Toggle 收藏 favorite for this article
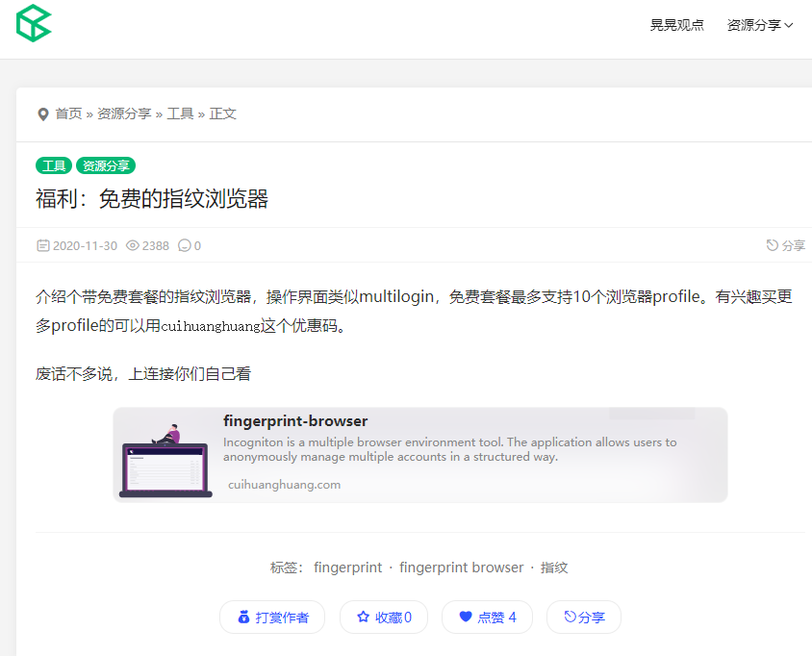Image resolution: width=812 pixels, height=656 pixels. pyautogui.click(x=384, y=618)
